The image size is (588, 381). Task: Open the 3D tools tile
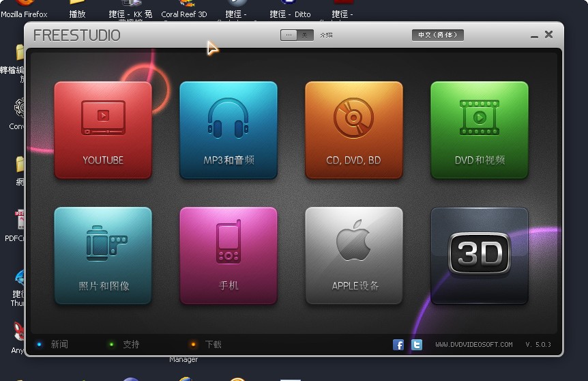tap(480, 255)
